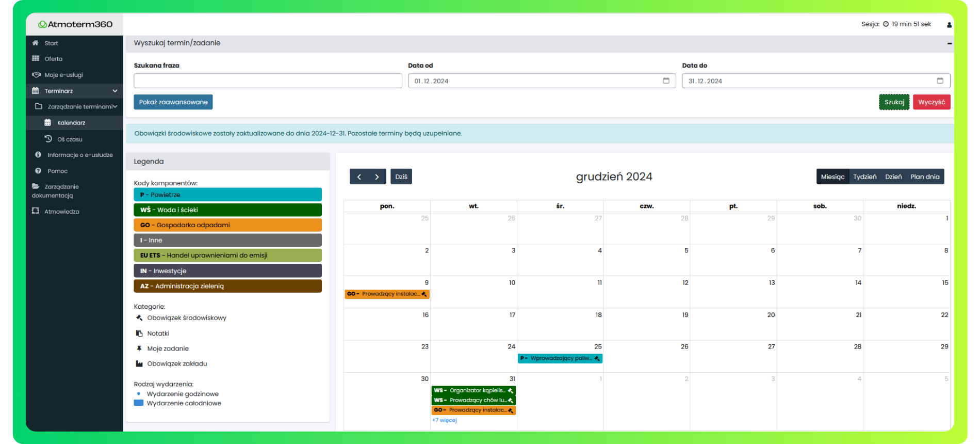Click the Szukaj button
980x444 pixels.
894,102
